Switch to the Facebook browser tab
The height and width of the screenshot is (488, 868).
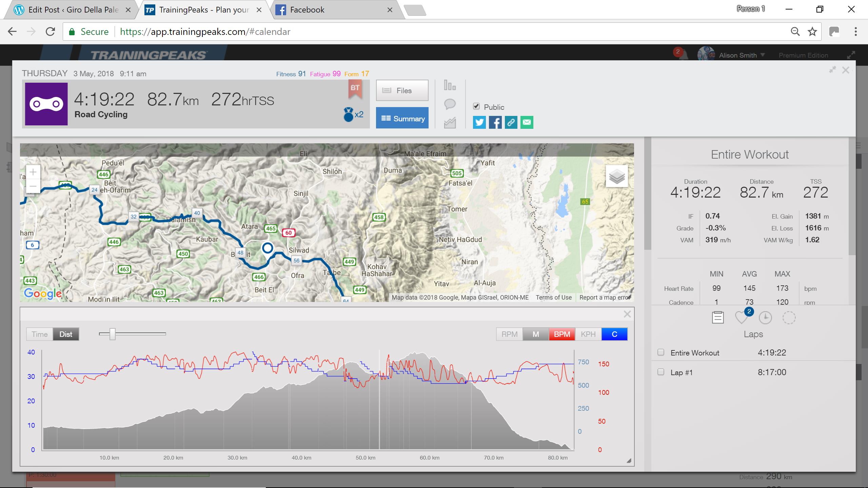307,10
